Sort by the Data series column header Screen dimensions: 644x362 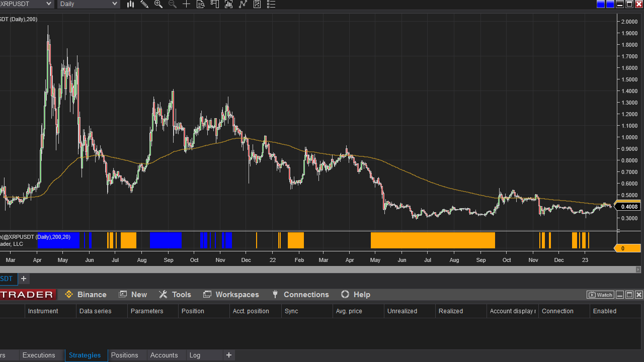[102, 311]
